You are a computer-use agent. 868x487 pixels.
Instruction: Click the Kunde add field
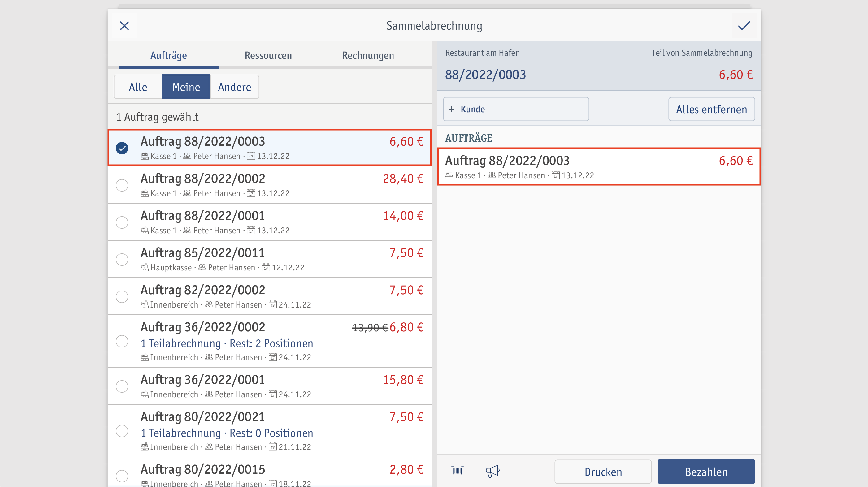516,109
